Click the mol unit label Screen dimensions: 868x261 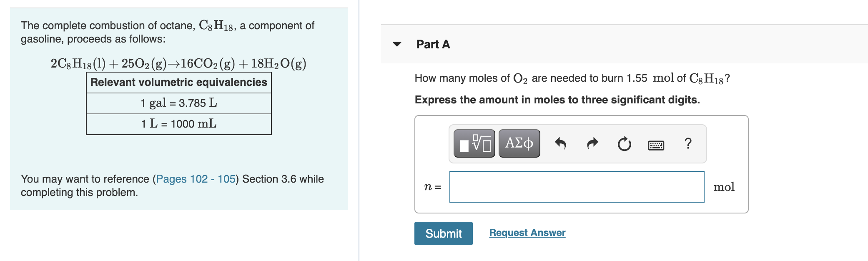(725, 188)
